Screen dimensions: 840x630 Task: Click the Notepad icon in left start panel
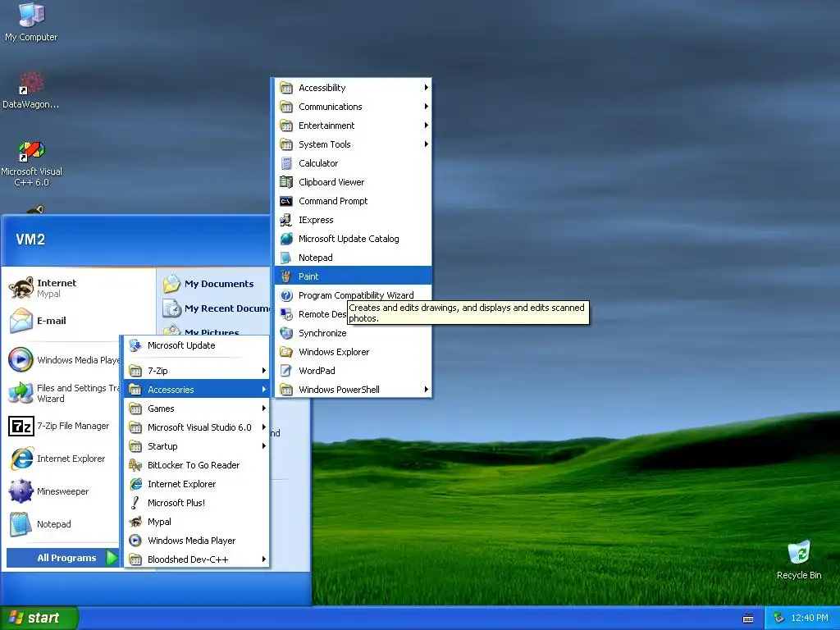coord(21,524)
